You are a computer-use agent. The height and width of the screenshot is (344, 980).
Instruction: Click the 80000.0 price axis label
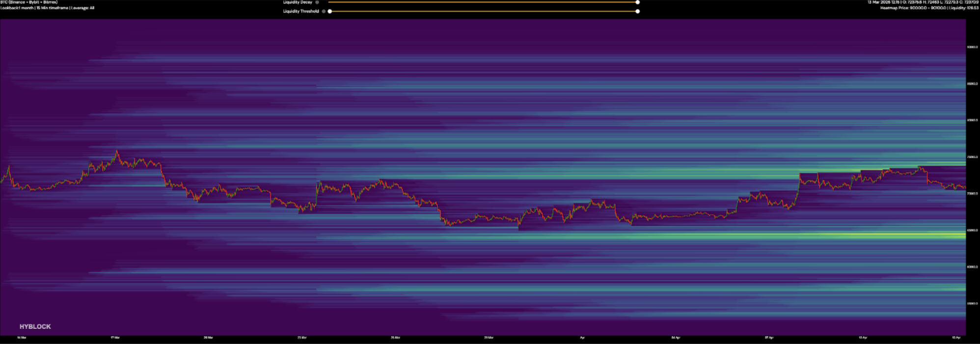(972, 120)
